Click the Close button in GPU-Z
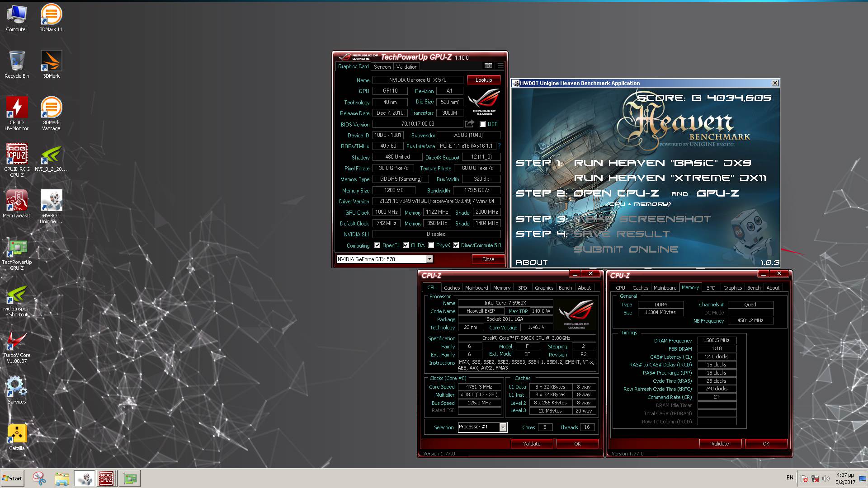The image size is (868, 488). coord(488,259)
